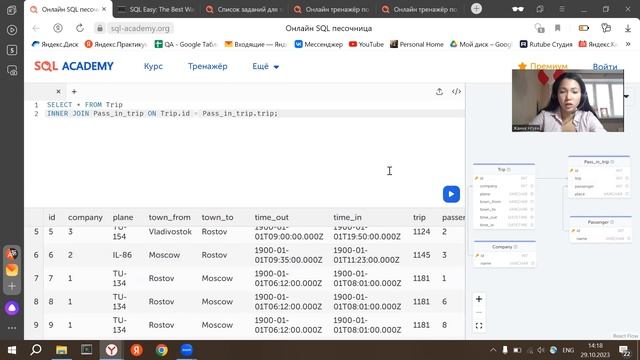
Task: Run the SQL query with play button
Action: click(x=451, y=194)
